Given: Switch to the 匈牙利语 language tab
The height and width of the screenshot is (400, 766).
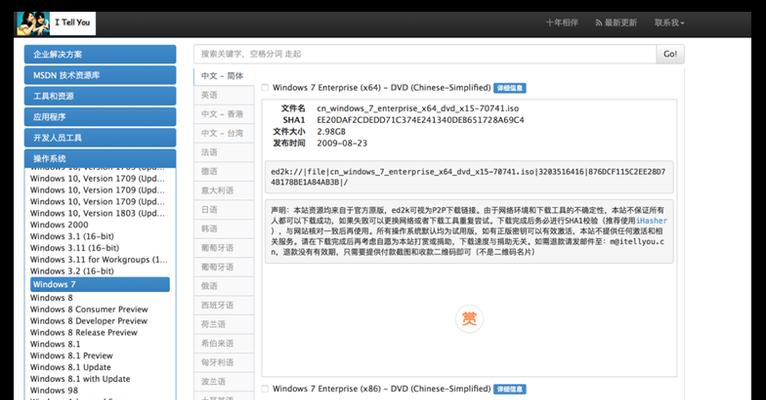Looking at the screenshot, I should pyautogui.click(x=224, y=362).
